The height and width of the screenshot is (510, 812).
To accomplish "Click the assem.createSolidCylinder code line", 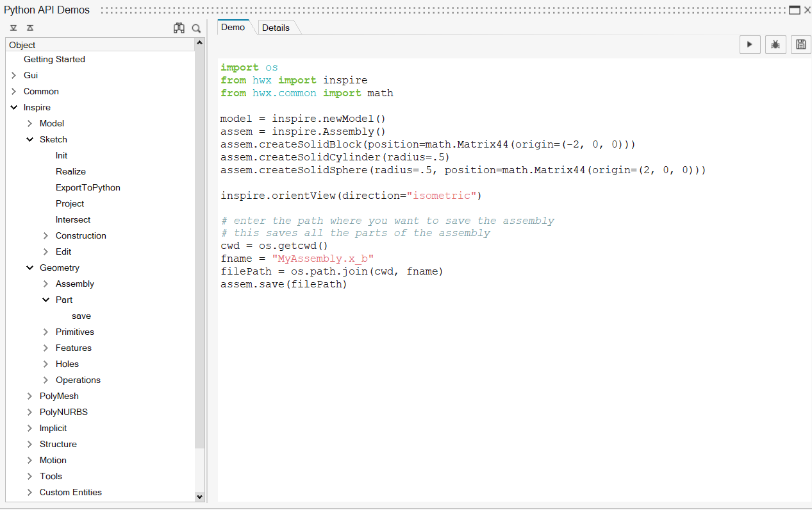I will point(335,157).
